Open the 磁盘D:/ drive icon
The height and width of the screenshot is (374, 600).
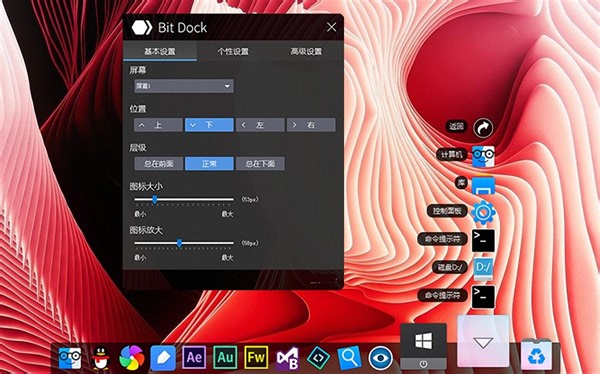coord(483,269)
